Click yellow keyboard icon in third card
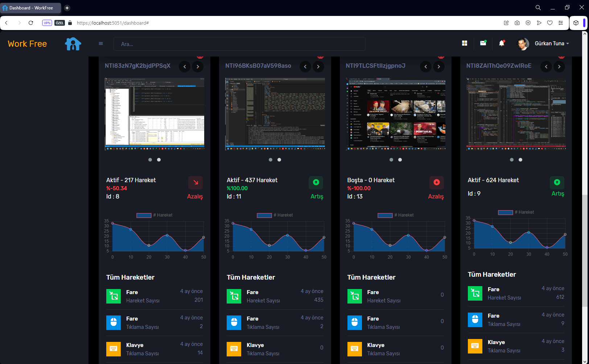The height and width of the screenshot is (364, 589). (354, 349)
